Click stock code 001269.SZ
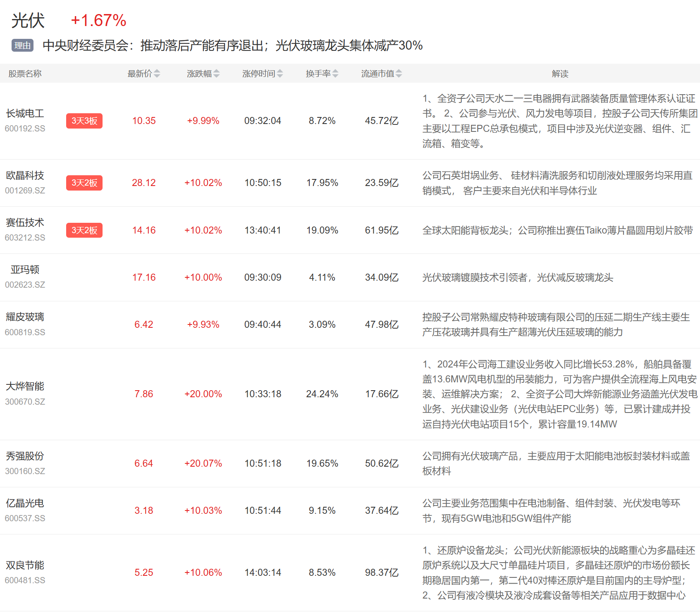 point(25,191)
